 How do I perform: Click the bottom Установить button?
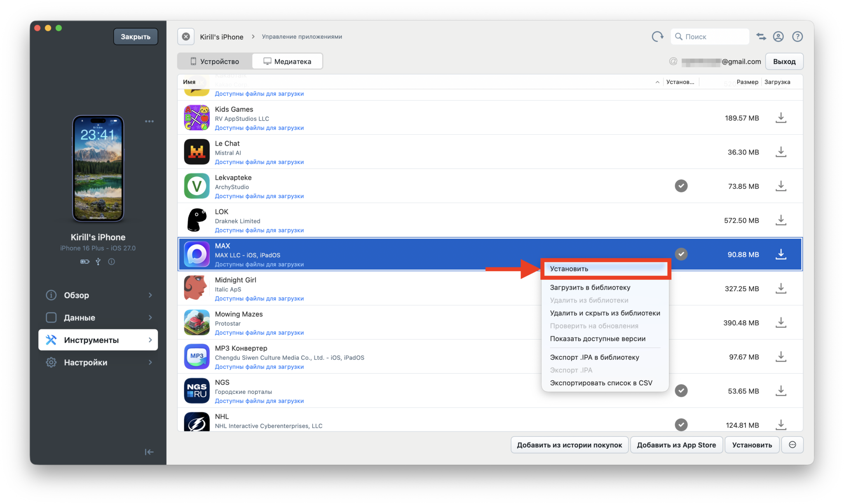click(752, 445)
